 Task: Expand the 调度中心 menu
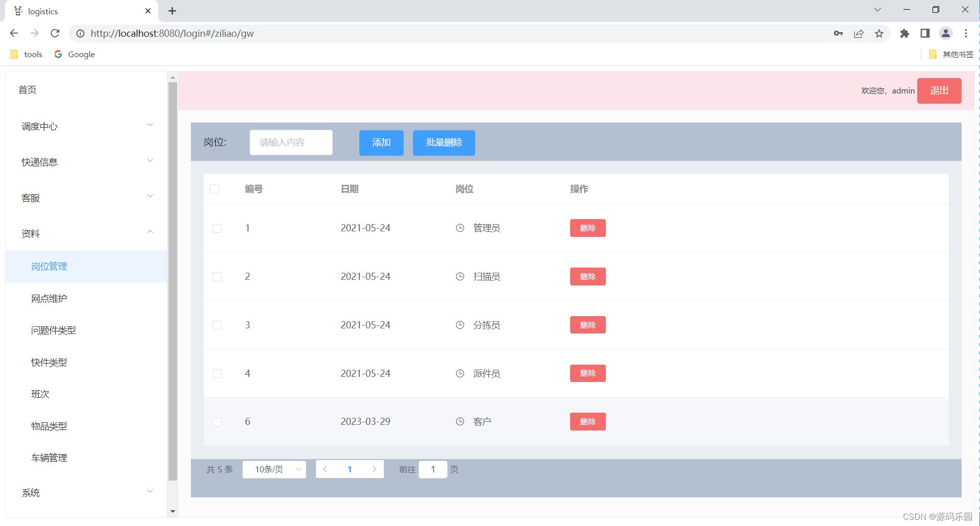pyautogui.click(x=86, y=126)
